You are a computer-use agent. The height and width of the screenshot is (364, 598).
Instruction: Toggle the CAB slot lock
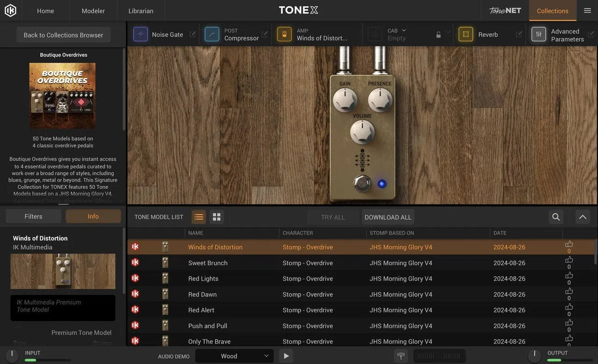pyautogui.click(x=438, y=34)
